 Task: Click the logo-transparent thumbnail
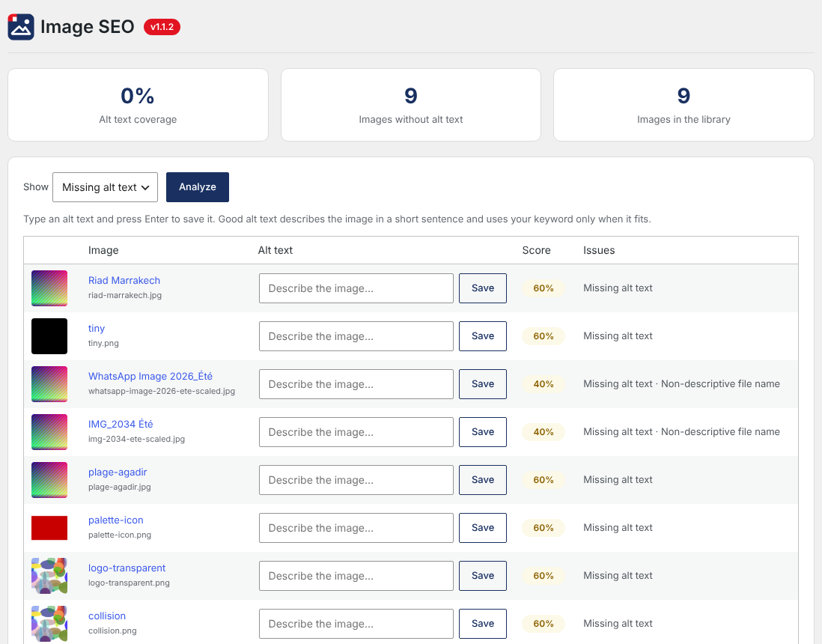click(x=49, y=576)
